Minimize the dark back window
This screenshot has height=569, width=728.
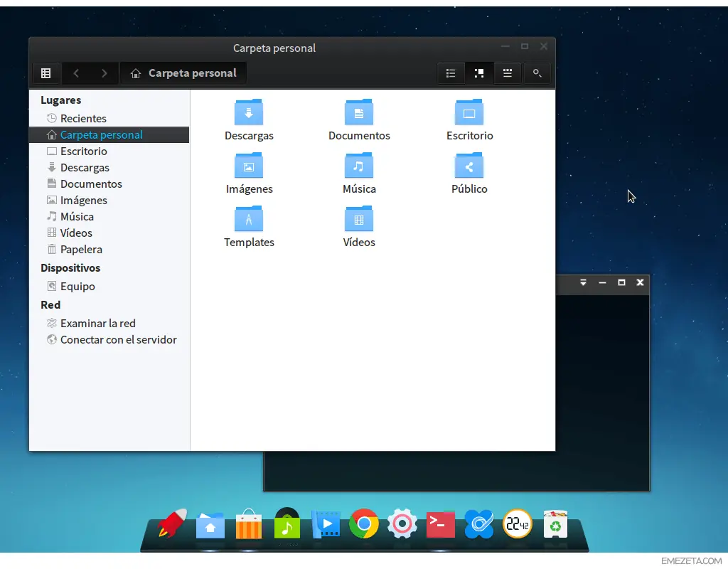[x=602, y=282]
